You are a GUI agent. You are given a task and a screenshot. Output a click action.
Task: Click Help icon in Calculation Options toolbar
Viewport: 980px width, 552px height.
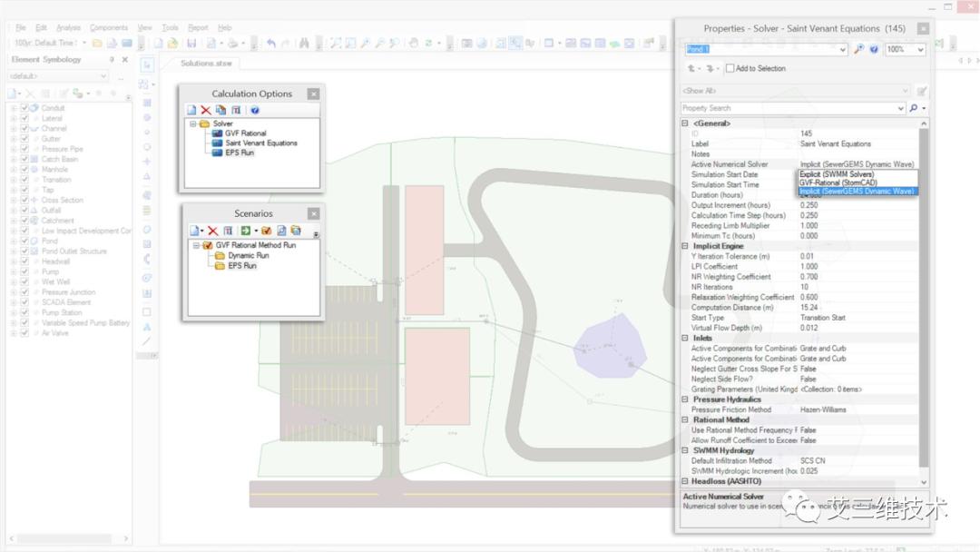255,110
